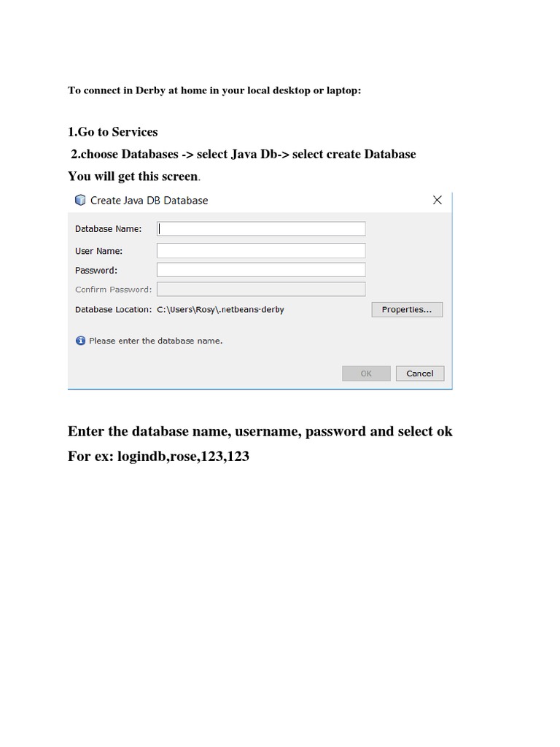560x747 pixels.
Task: Click the 'Database Name:' label
Action: point(108,228)
